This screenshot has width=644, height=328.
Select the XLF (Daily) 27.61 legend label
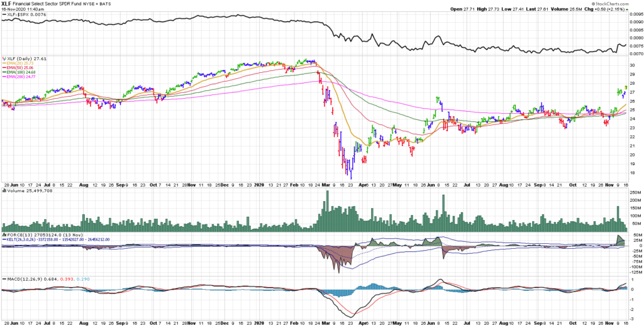pyautogui.click(x=27, y=58)
